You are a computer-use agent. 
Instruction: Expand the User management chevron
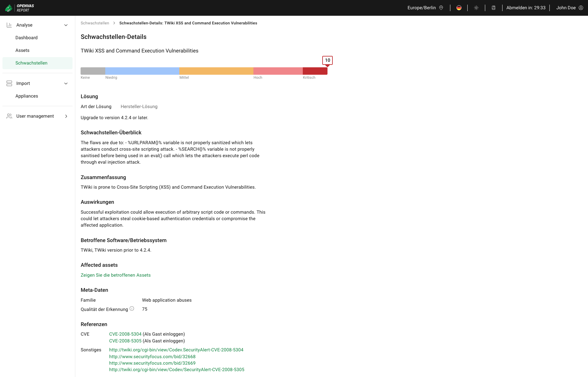(66, 116)
